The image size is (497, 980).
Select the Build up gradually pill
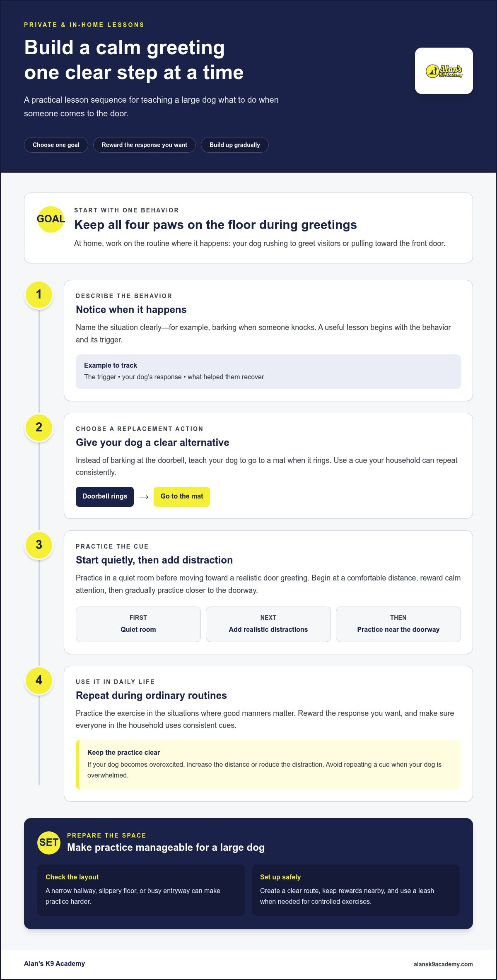235,145
